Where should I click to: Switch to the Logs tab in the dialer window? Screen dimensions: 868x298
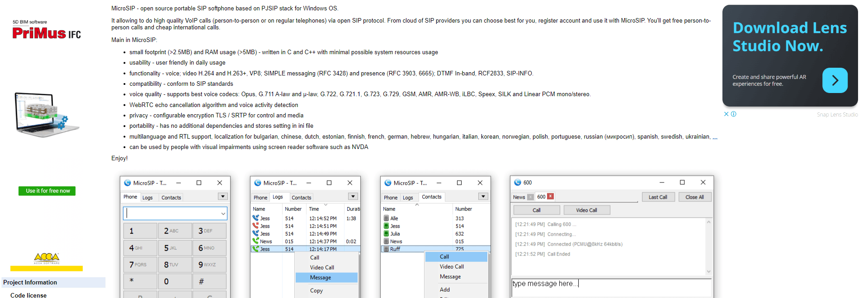tap(147, 198)
